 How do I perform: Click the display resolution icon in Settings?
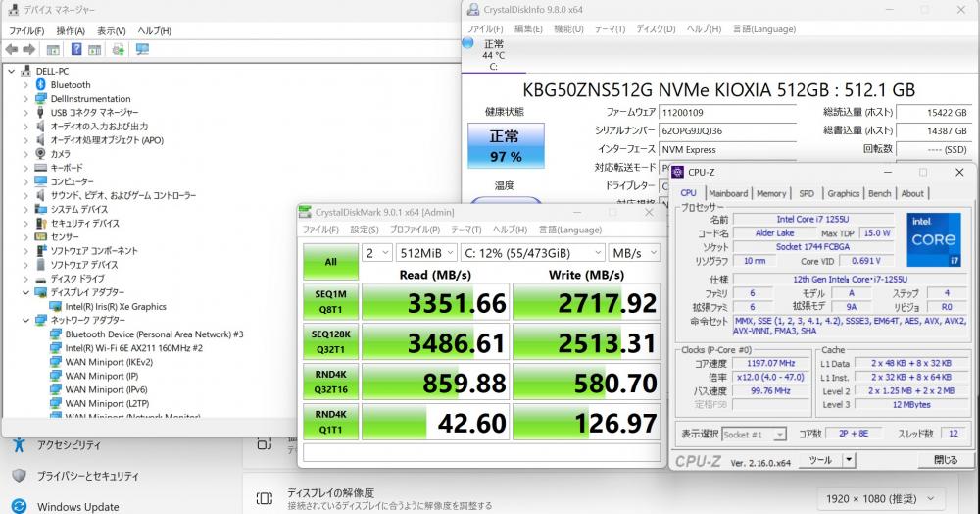coord(265,498)
